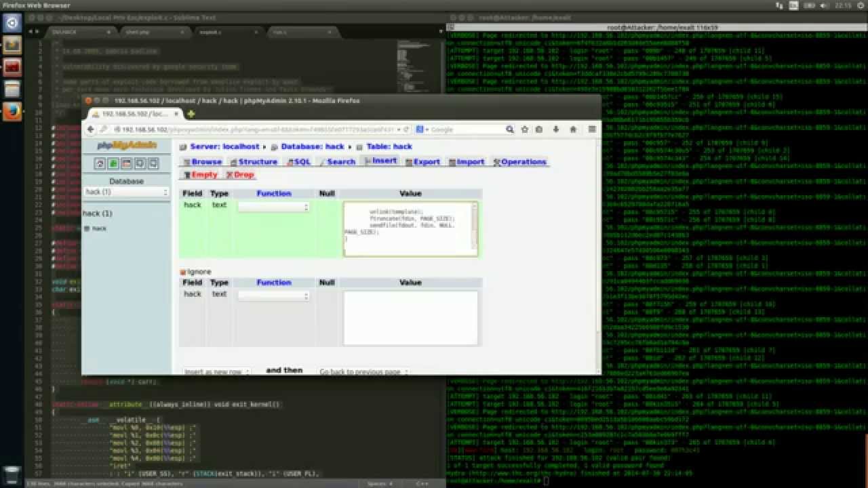This screenshot has width=868, height=488.
Task: Select the Insert tab
Action: (x=380, y=161)
